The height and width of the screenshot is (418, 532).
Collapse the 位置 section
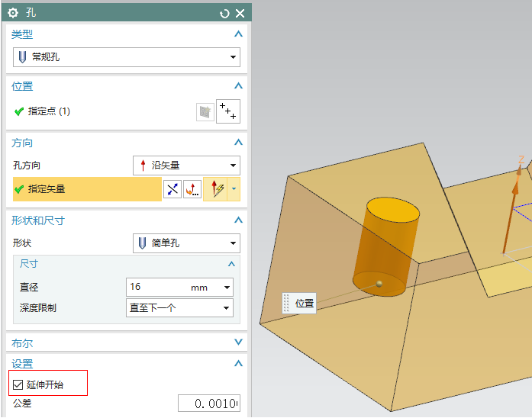238,85
